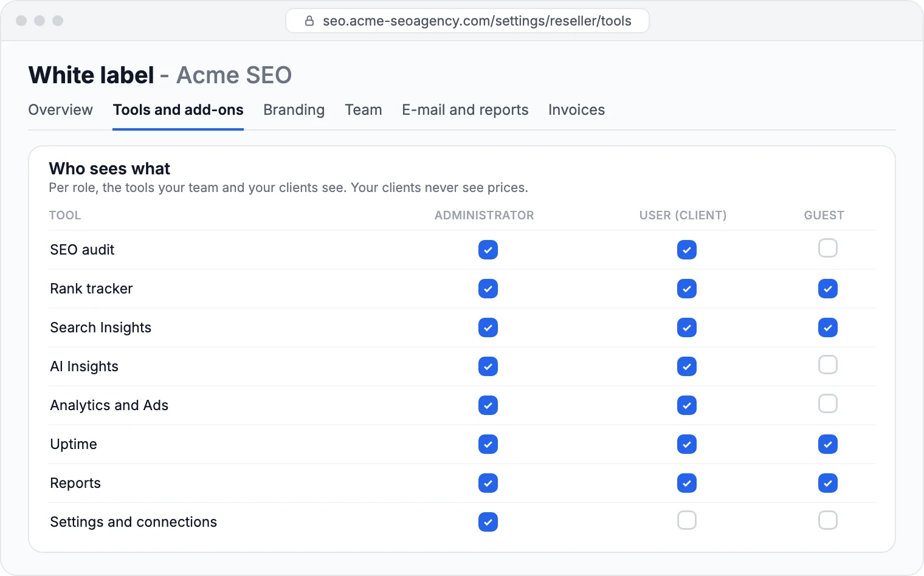This screenshot has width=924, height=576.
Task: Click the lock icon in address bar
Action: (x=309, y=21)
